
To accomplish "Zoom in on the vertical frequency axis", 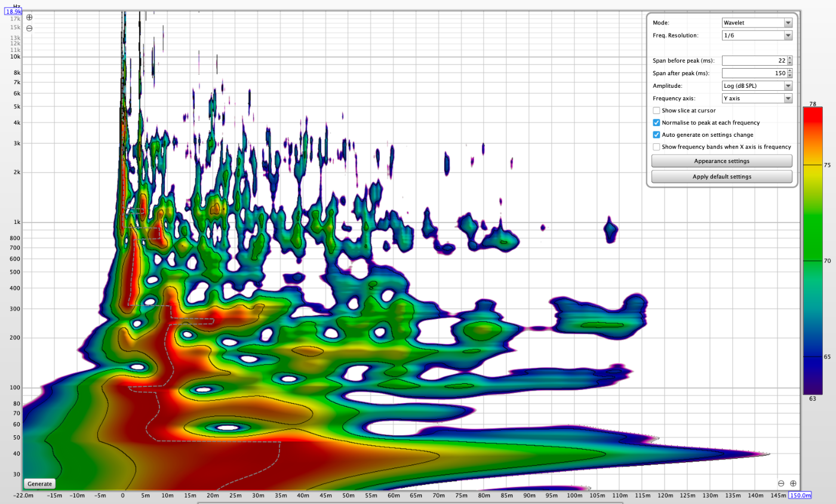I will pyautogui.click(x=29, y=18).
